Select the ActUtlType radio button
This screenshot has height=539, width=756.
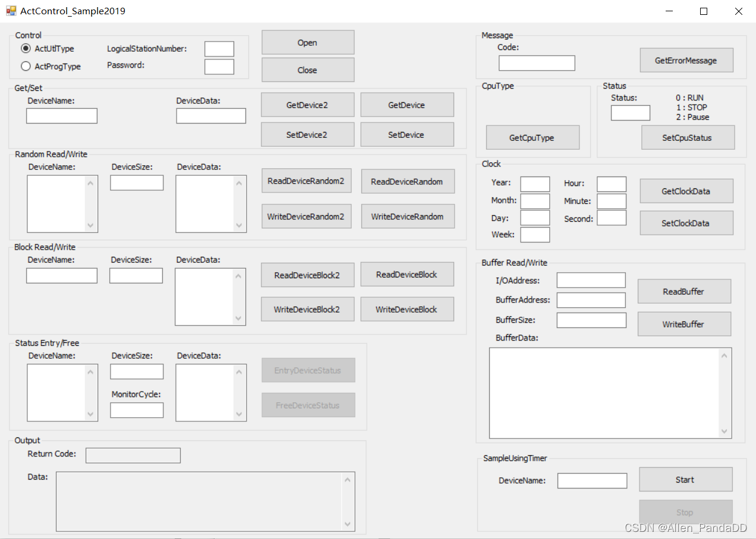[26, 49]
